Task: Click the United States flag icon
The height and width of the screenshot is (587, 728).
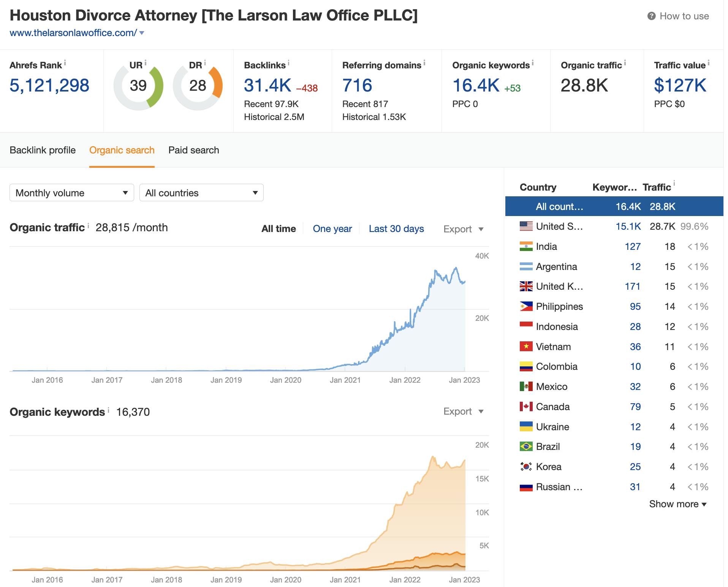Action: tap(526, 226)
